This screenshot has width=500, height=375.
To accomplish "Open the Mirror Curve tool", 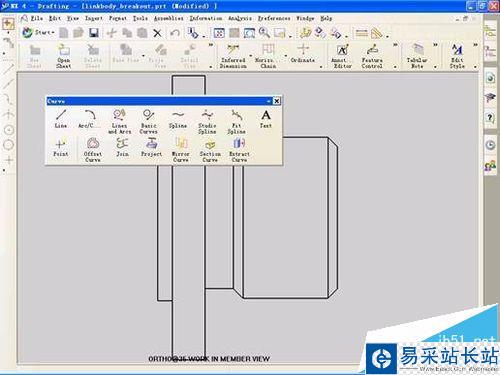I will point(181,150).
